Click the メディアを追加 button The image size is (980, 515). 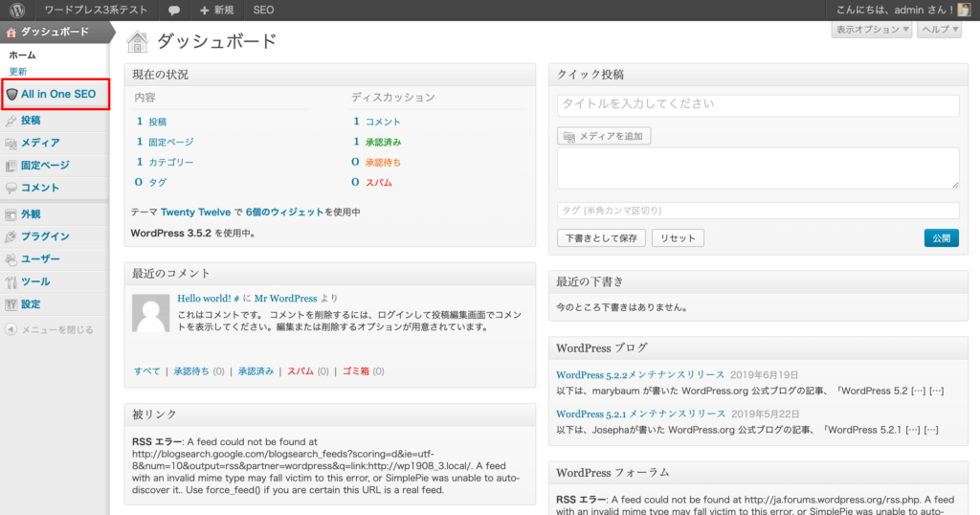tap(604, 136)
